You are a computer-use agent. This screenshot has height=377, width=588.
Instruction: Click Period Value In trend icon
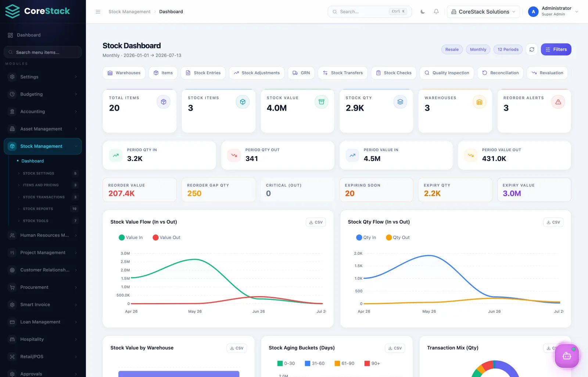pos(352,155)
